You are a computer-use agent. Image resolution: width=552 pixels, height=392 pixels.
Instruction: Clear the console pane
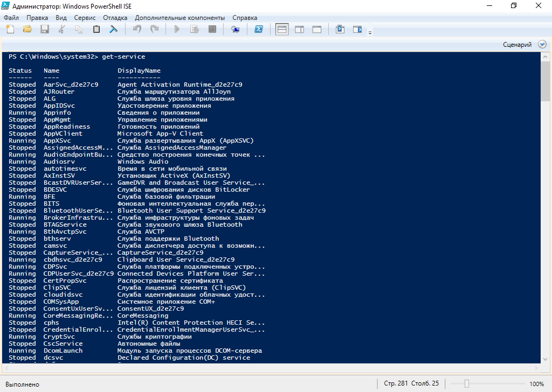click(114, 30)
